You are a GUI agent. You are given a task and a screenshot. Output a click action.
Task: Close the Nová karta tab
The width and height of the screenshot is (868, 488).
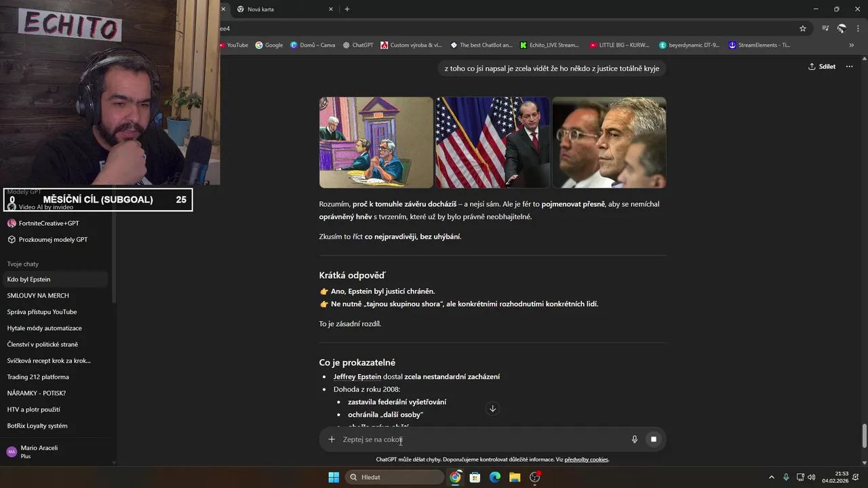point(331,9)
